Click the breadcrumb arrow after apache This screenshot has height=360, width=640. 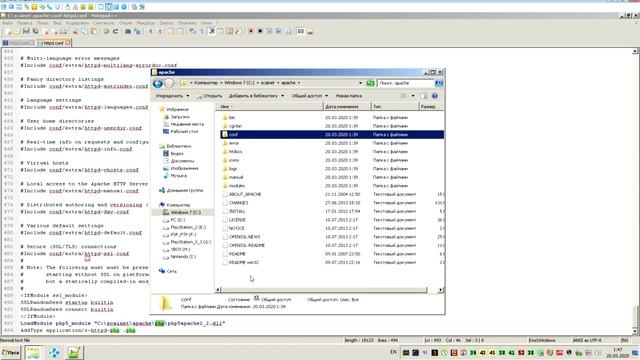[299, 83]
